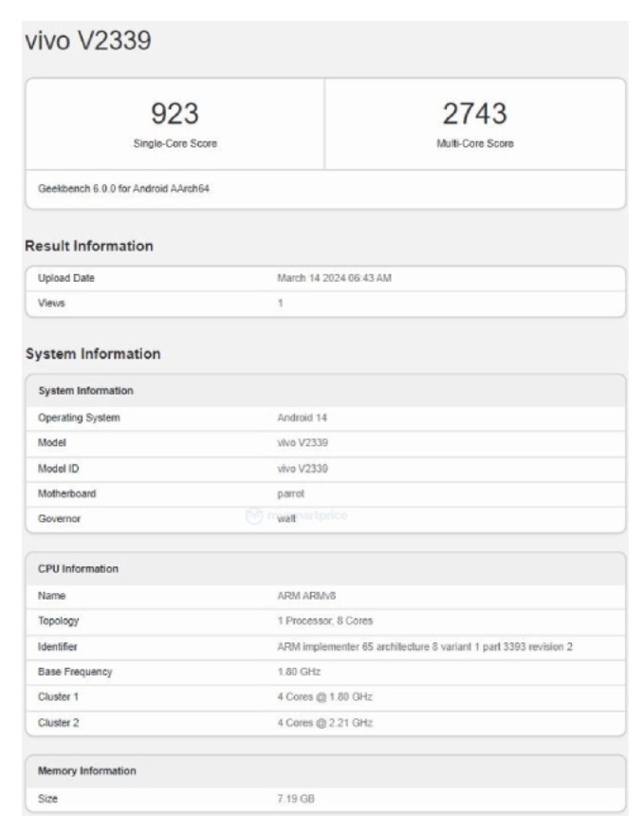Click the 'Operating System' row label

79,418
